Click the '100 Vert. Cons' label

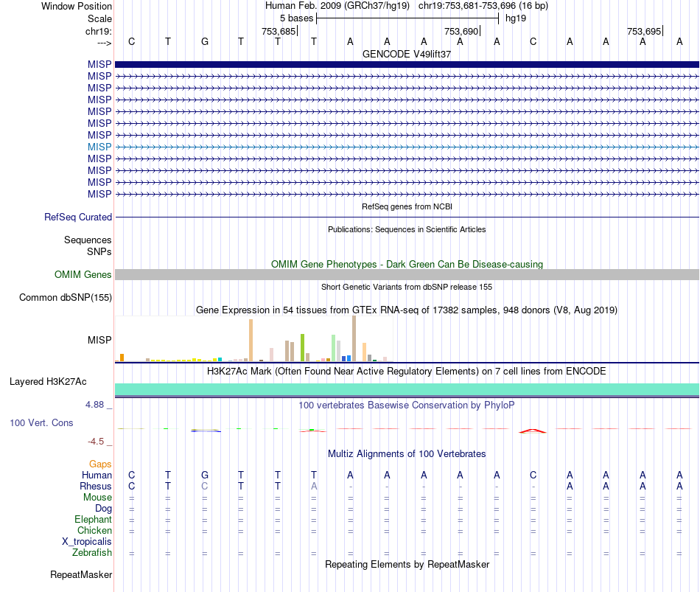tap(41, 422)
